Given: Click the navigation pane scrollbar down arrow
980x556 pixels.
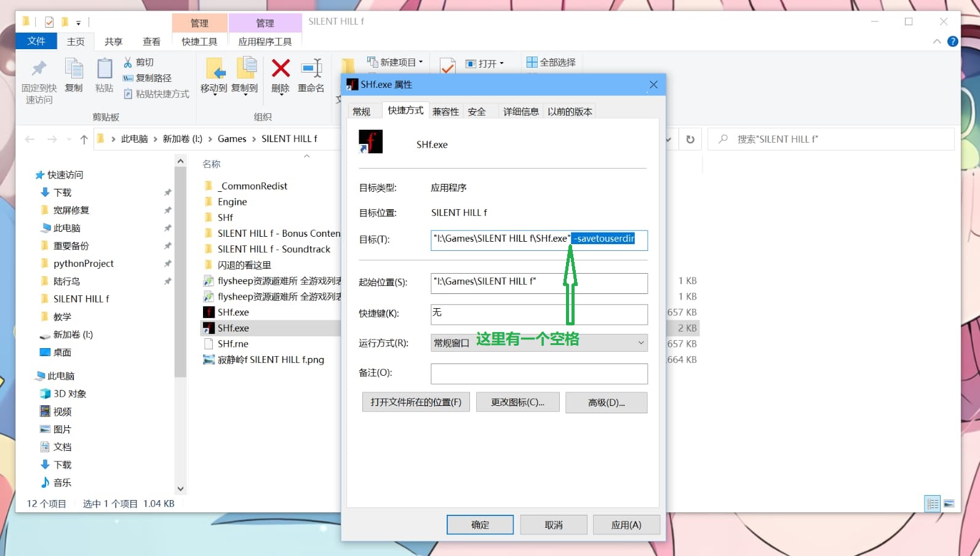Looking at the screenshot, I should [x=180, y=489].
